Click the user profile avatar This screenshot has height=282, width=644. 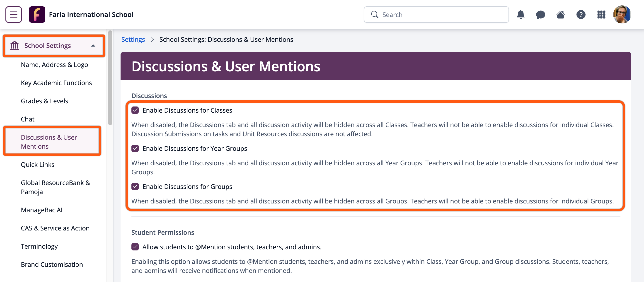[622, 15]
